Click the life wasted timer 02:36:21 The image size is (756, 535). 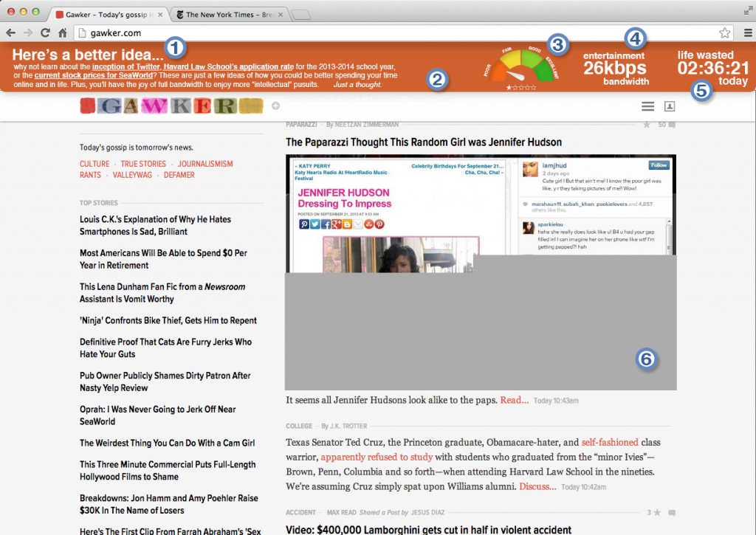coord(712,68)
